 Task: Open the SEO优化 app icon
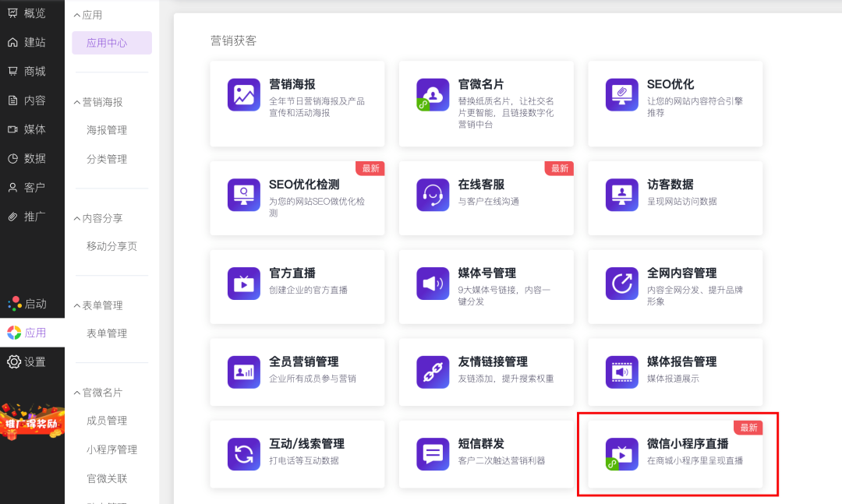pyautogui.click(x=621, y=94)
